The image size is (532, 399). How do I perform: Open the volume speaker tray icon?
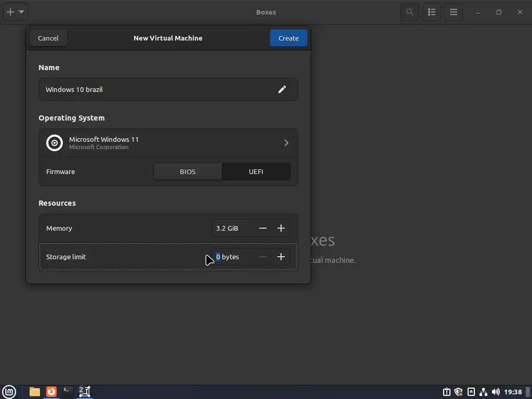point(496,392)
